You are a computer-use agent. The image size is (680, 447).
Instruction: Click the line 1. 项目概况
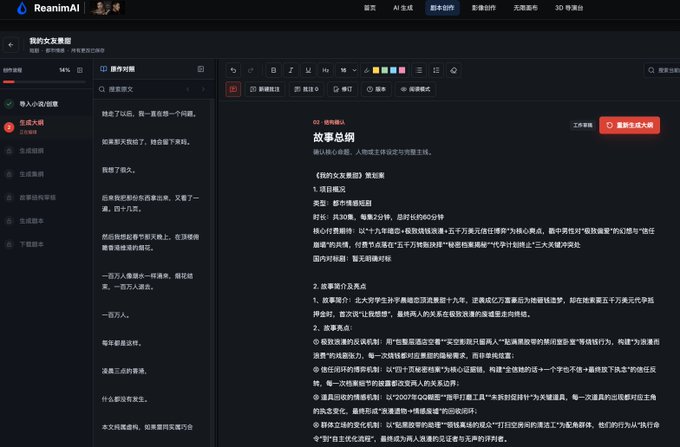tap(329, 189)
